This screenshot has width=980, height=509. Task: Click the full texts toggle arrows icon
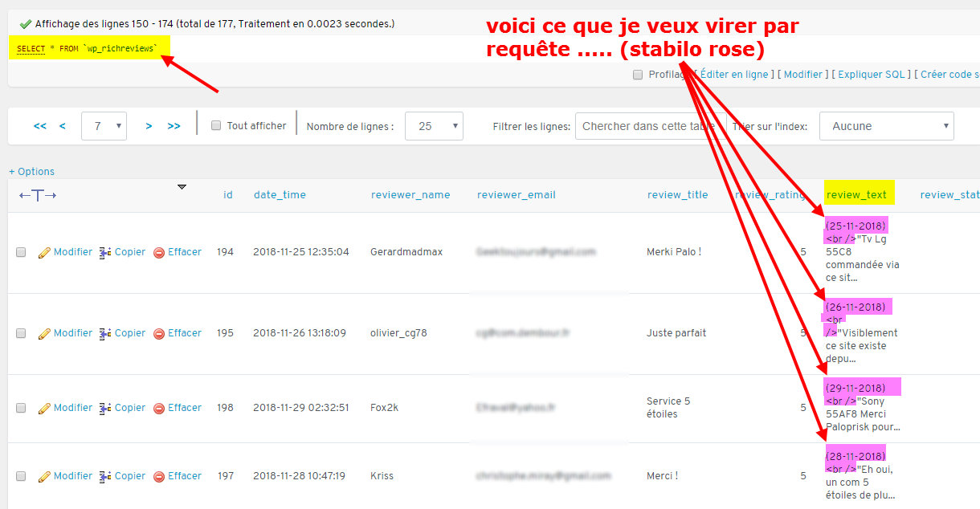38,195
